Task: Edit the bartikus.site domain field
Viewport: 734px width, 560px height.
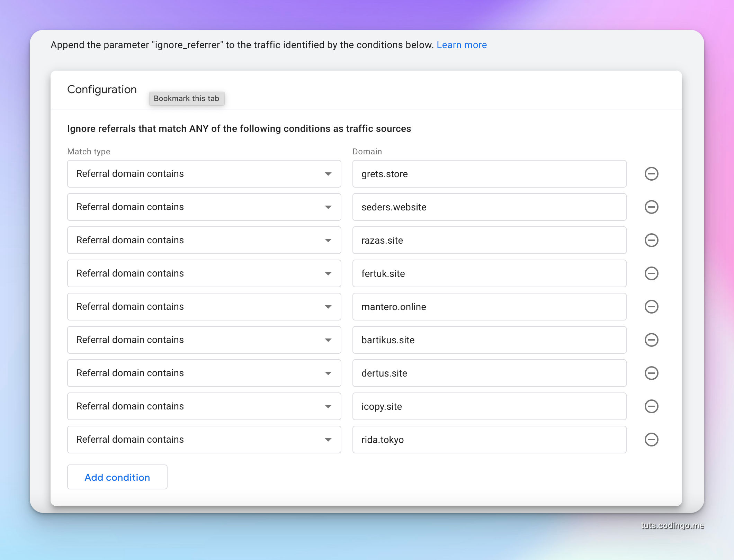Action: (x=490, y=340)
